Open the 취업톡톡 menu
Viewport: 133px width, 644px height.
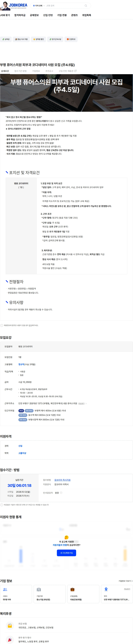[87, 15]
